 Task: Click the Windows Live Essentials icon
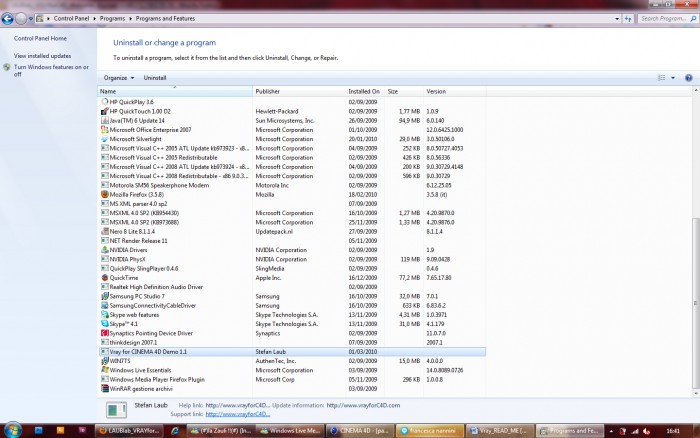(104, 370)
